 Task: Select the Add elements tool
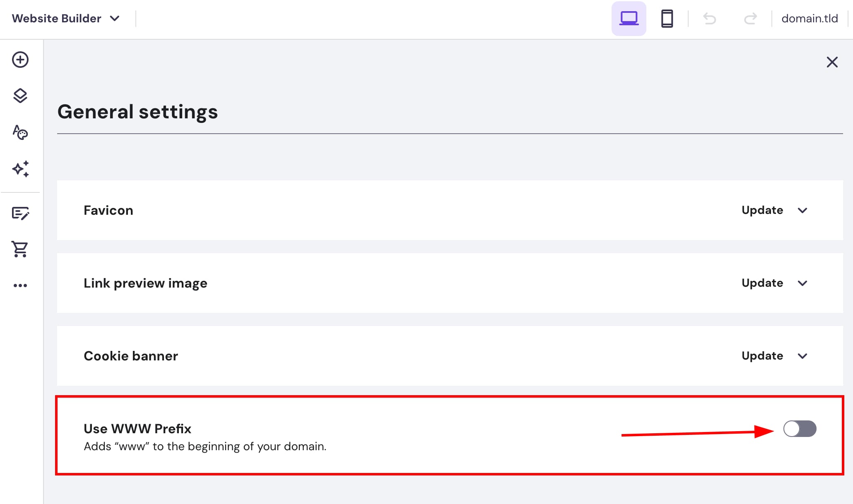20,60
